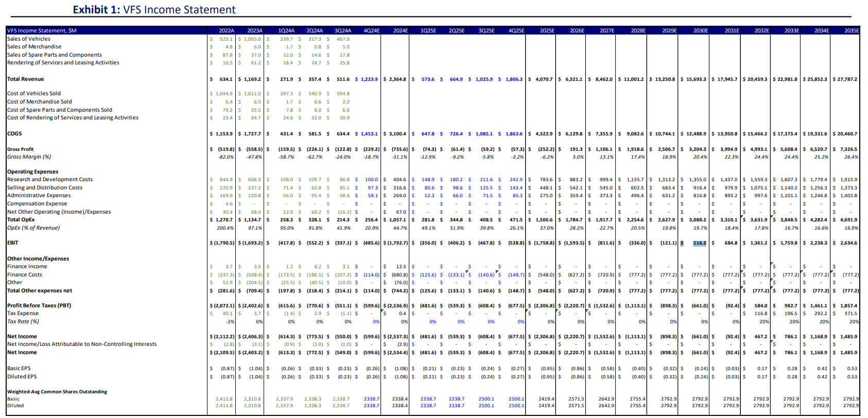Click the Diluted EPS row label

point(22,376)
